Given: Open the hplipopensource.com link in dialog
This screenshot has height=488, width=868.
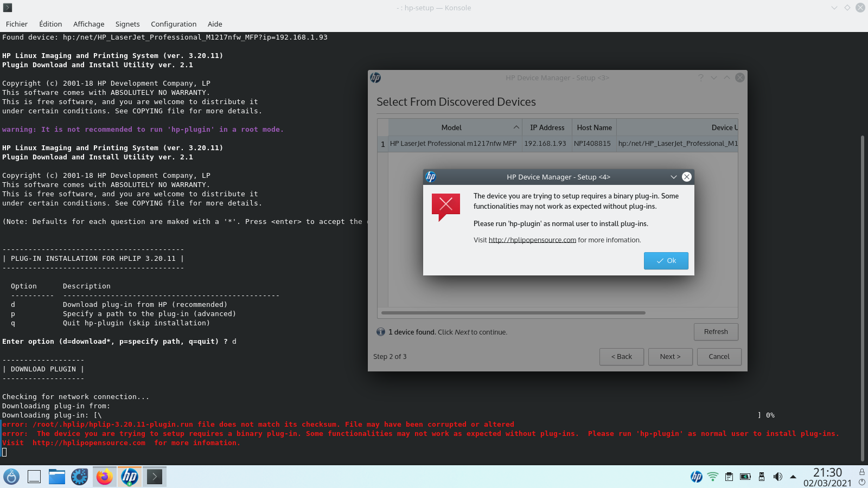Looking at the screenshot, I should pos(532,240).
